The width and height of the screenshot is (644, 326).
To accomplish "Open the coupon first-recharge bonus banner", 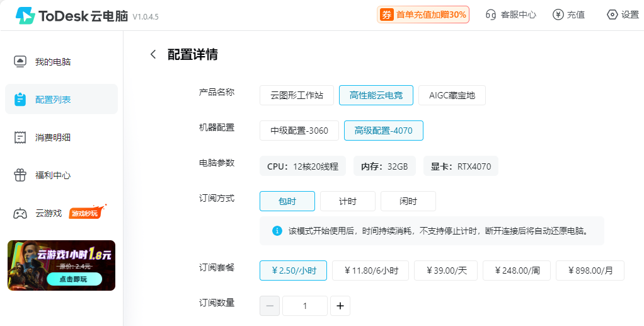I will pyautogui.click(x=423, y=15).
